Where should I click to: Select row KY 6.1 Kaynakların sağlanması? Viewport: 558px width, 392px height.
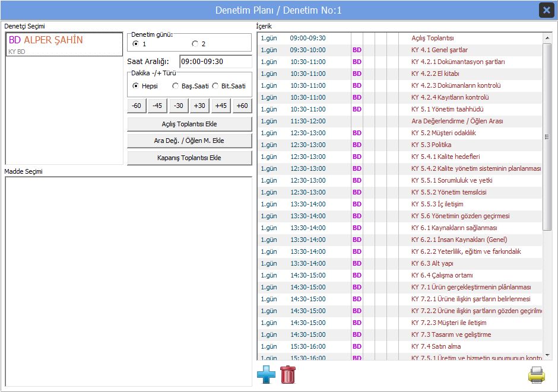pyautogui.click(x=400, y=228)
